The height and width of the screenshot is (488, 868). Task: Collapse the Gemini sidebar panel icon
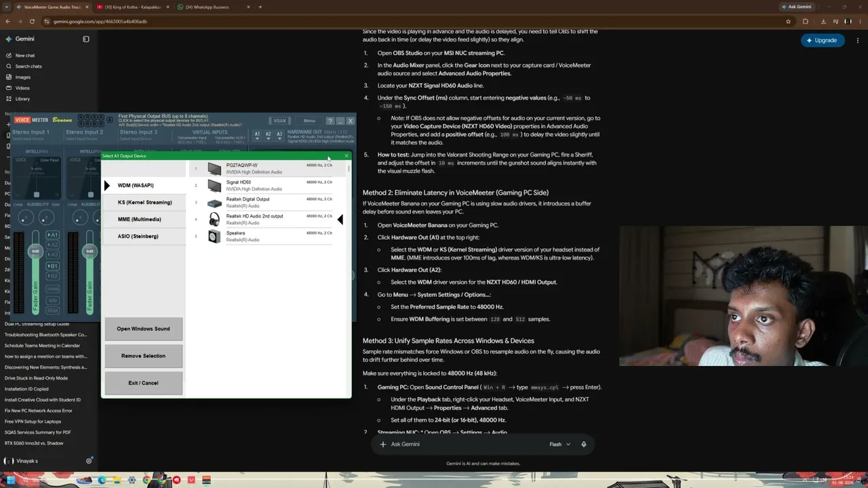pyautogui.click(x=86, y=39)
